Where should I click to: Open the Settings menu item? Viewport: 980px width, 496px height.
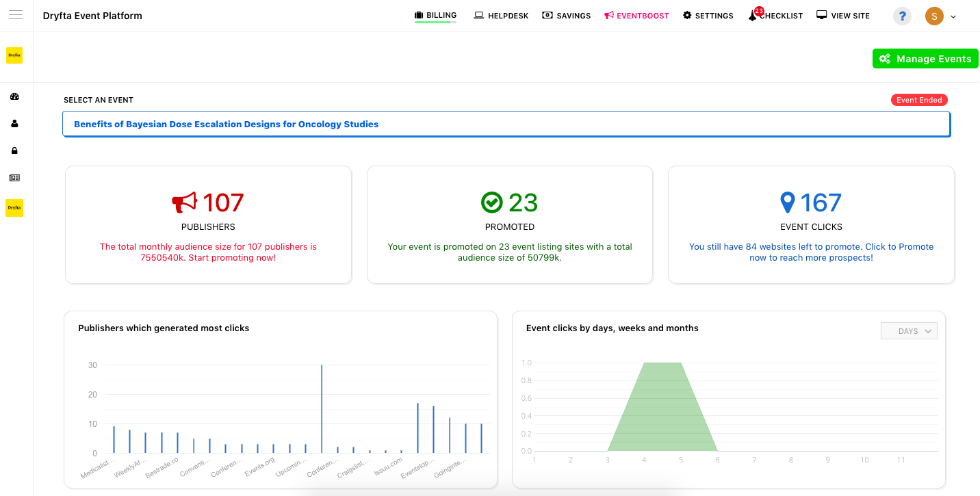(x=708, y=16)
